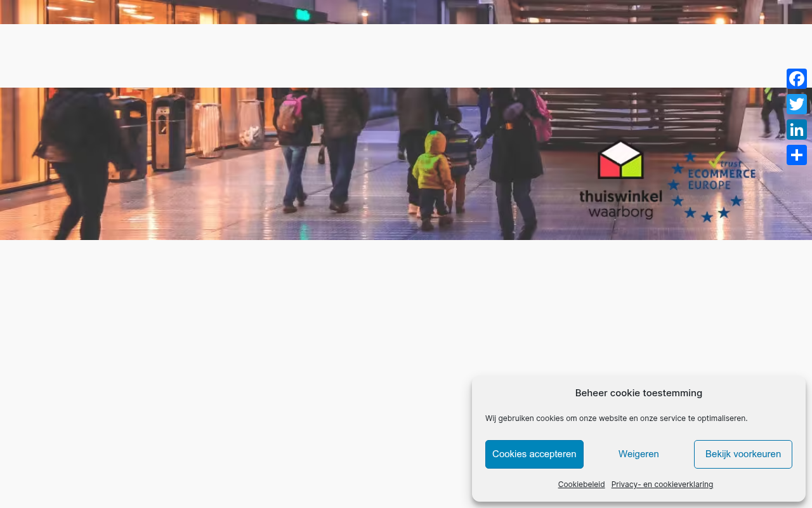The width and height of the screenshot is (812, 508).
Task: Open more share options plus icon
Action: click(x=797, y=155)
